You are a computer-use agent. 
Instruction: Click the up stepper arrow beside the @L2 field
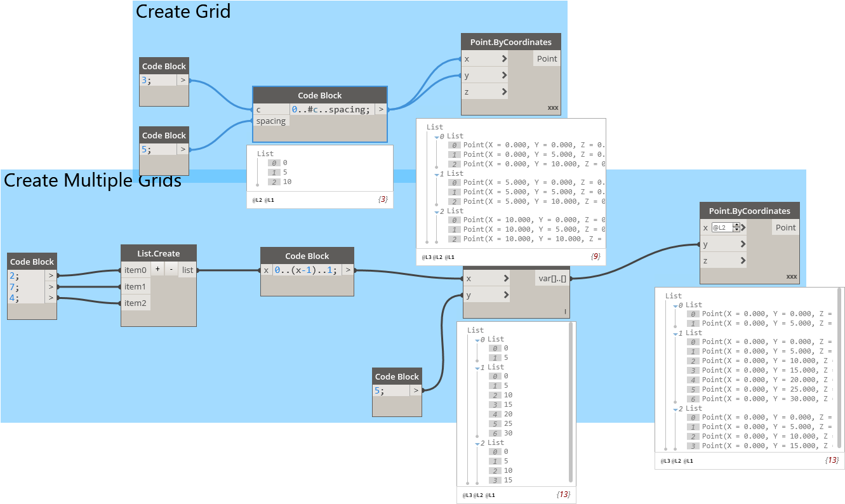coord(736,225)
